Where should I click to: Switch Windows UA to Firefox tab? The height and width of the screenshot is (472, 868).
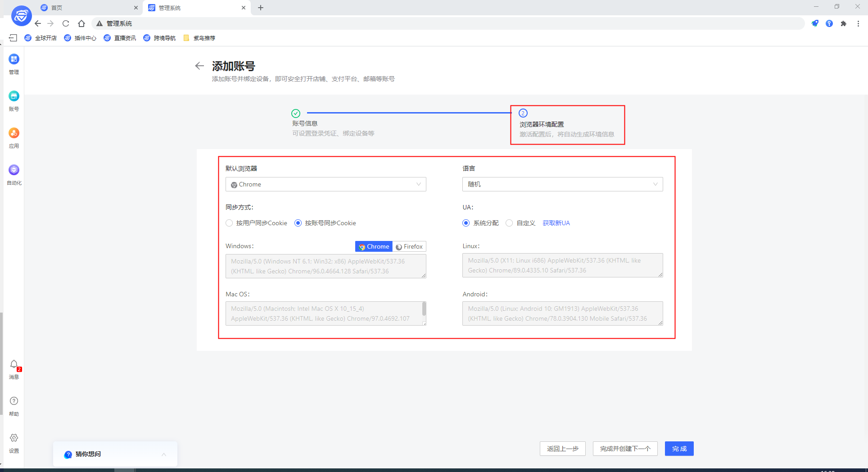(x=409, y=246)
